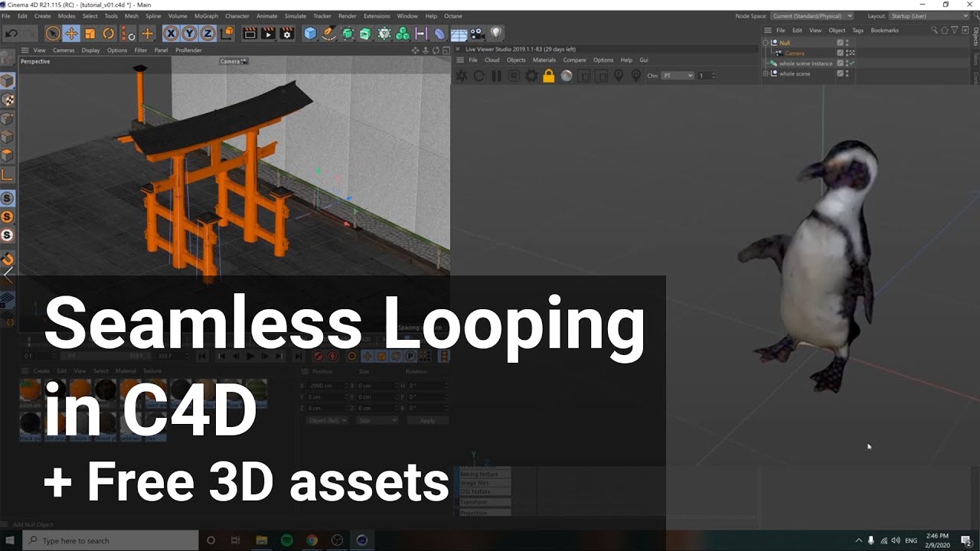Open the Chn PT channel dropdown

[678, 75]
